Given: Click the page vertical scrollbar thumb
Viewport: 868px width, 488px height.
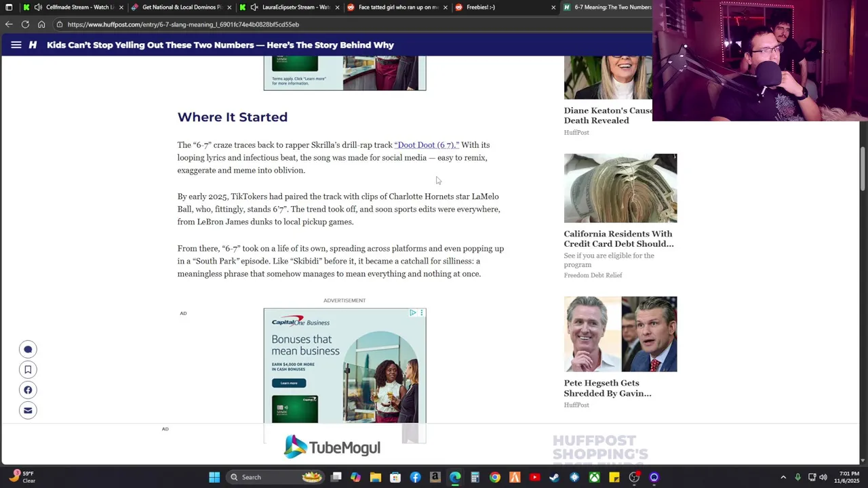Looking at the screenshot, I should (863, 169).
